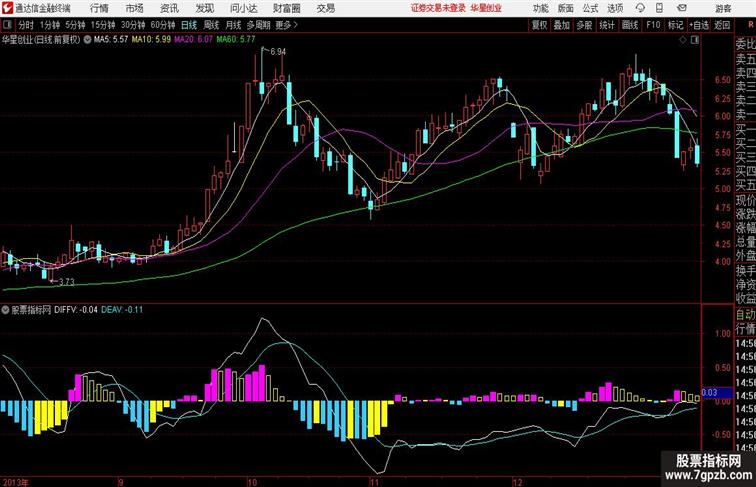Click the 返回 back button
Screen dimensions: 756x487
click(x=722, y=25)
